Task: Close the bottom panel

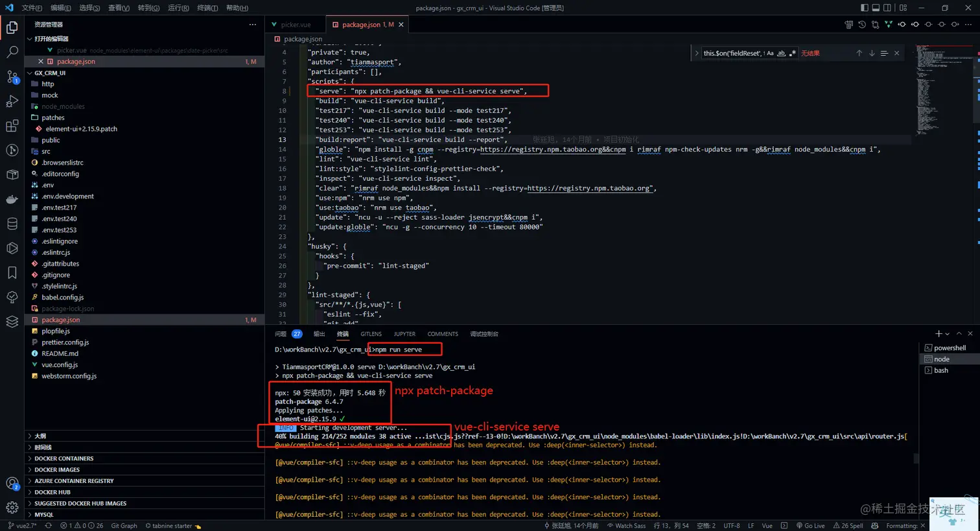Action: coord(970,333)
